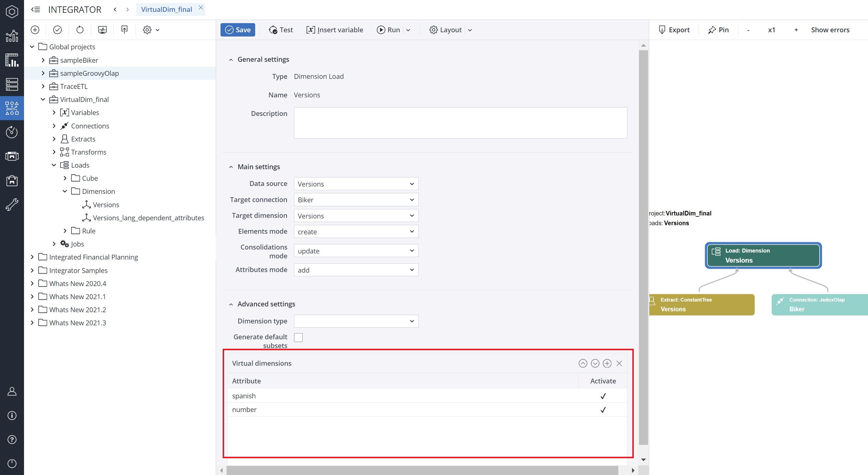
Task: Toggle Activate checkmark for spanish attribute
Action: coord(603,396)
